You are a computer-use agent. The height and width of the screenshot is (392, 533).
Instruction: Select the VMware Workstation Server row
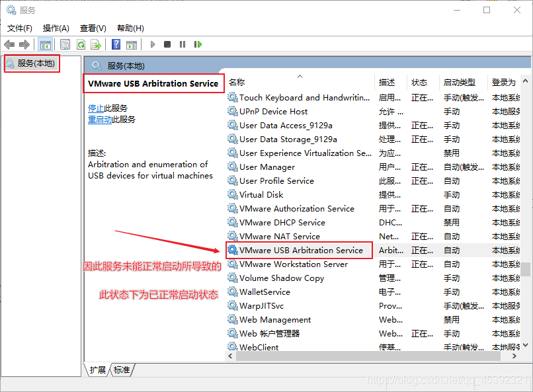(x=373, y=264)
